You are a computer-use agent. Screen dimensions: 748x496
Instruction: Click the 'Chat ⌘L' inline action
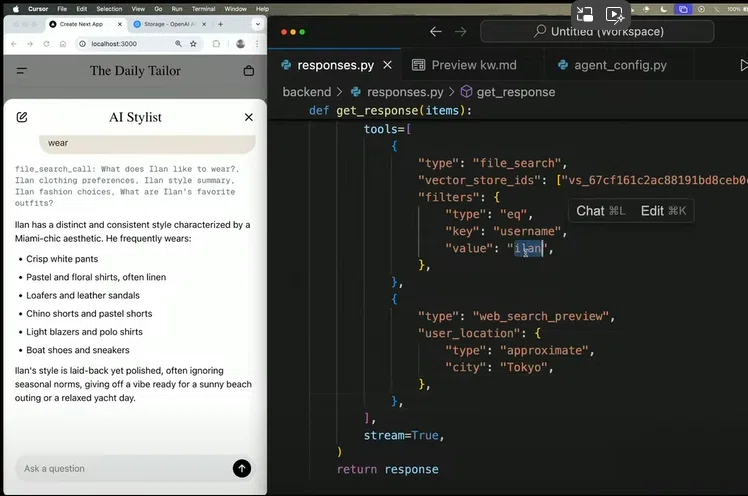(601, 211)
